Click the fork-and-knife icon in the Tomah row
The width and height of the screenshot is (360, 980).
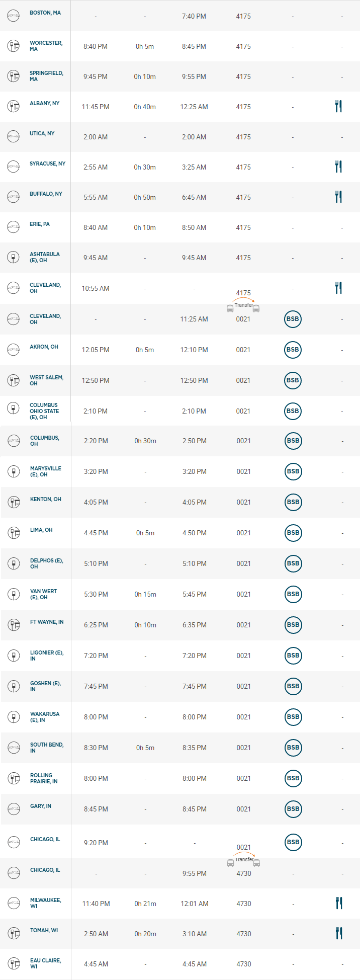tap(339, 933)
